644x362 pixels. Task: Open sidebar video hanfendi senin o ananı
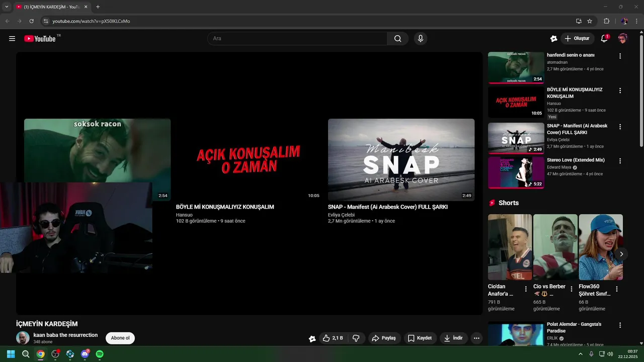571,55
